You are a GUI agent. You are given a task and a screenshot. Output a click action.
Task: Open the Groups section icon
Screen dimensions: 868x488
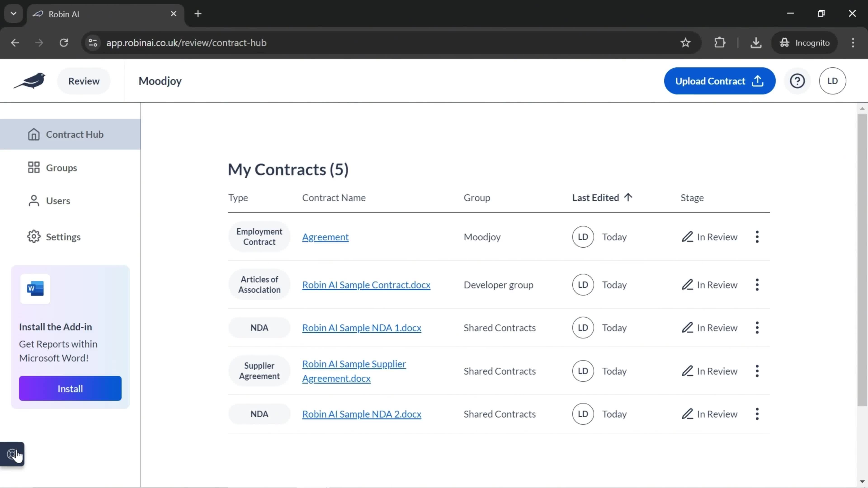(x=34, y=167)
